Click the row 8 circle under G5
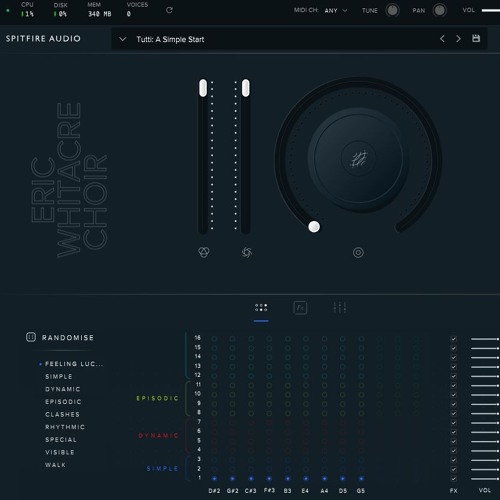The height and width of the screenshot is (500, 500). (x=361, y=413)
